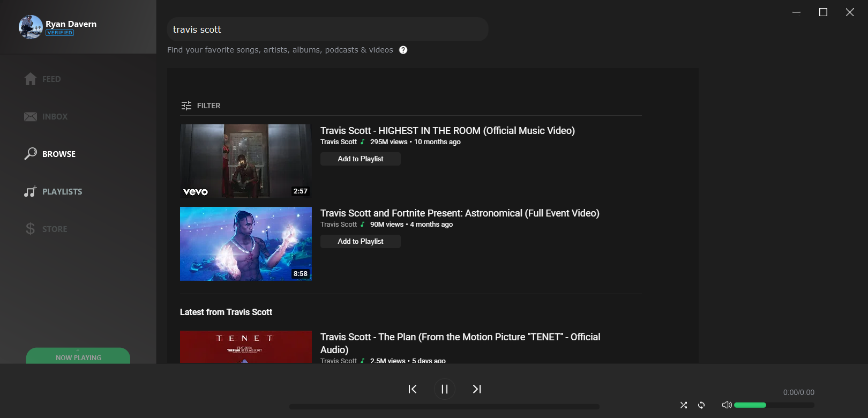Add Astronomical event video to playlist

[360, 242]
